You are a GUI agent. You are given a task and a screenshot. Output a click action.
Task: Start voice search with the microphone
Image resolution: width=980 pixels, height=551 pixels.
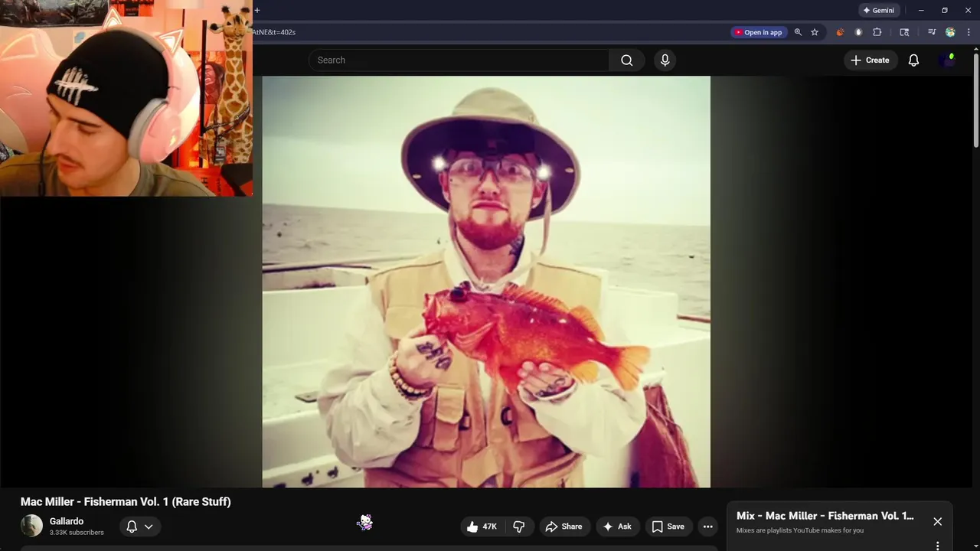click(x=665, y=60)
